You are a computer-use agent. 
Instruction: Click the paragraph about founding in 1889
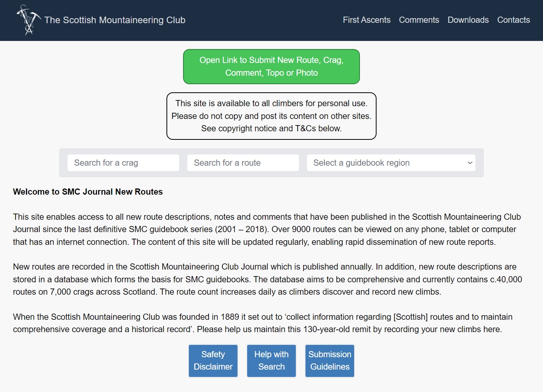[263, 323]
